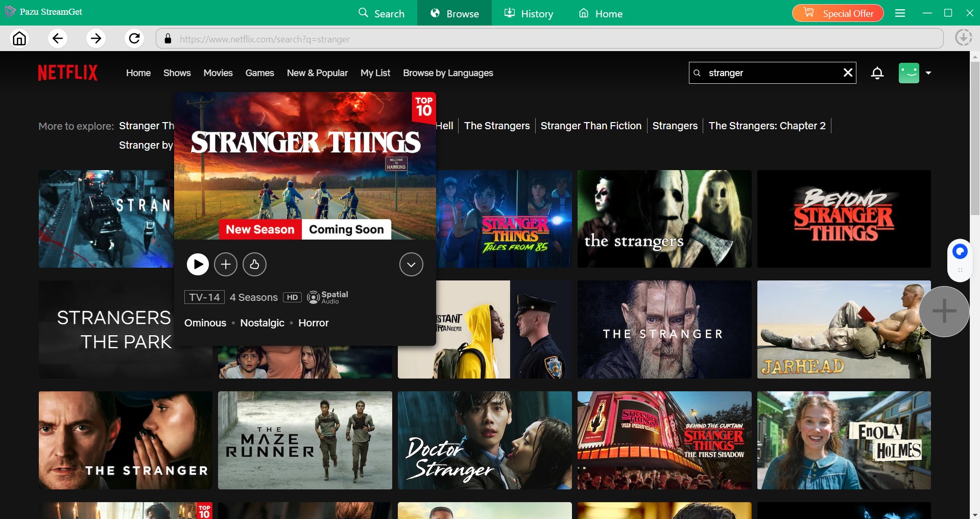Play the Stranger Things preview
Viewport: 980px width, 519px height.
coord(198,264)
